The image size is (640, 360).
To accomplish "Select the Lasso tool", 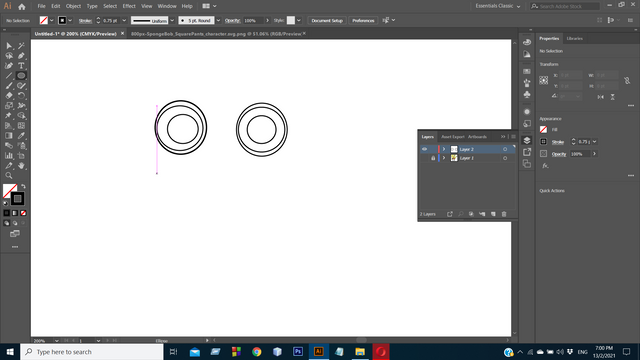I will [9, 56].
